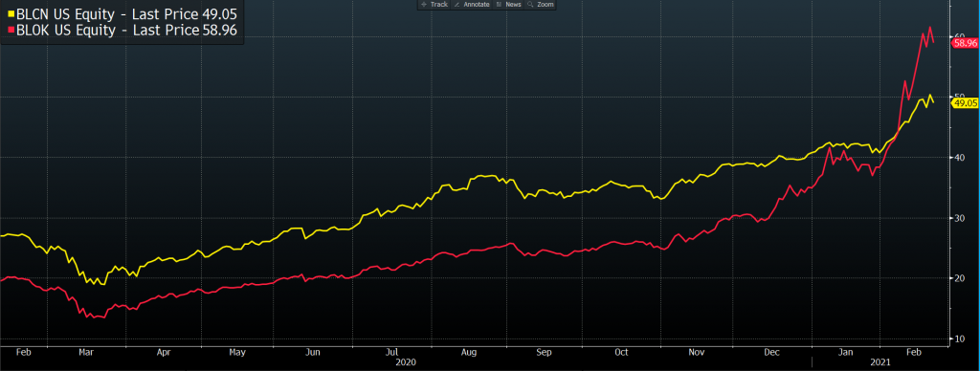Click the Jan month label
Screen dimensions: 980x371
tap(846, 352)
